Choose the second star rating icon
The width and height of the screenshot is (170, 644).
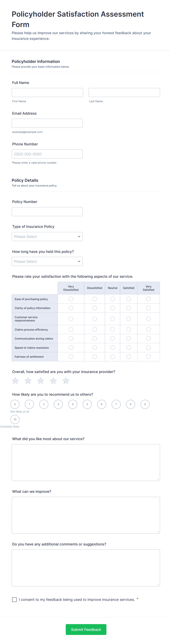(x=28, y=381)
